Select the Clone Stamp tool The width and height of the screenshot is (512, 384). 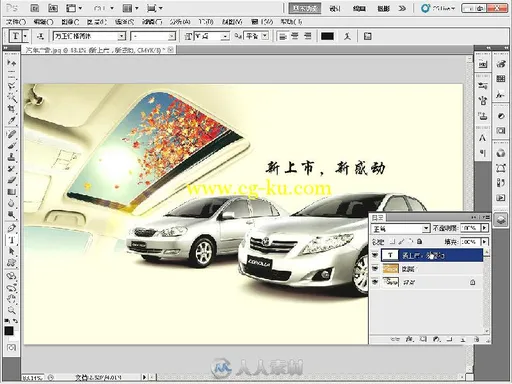12,157
